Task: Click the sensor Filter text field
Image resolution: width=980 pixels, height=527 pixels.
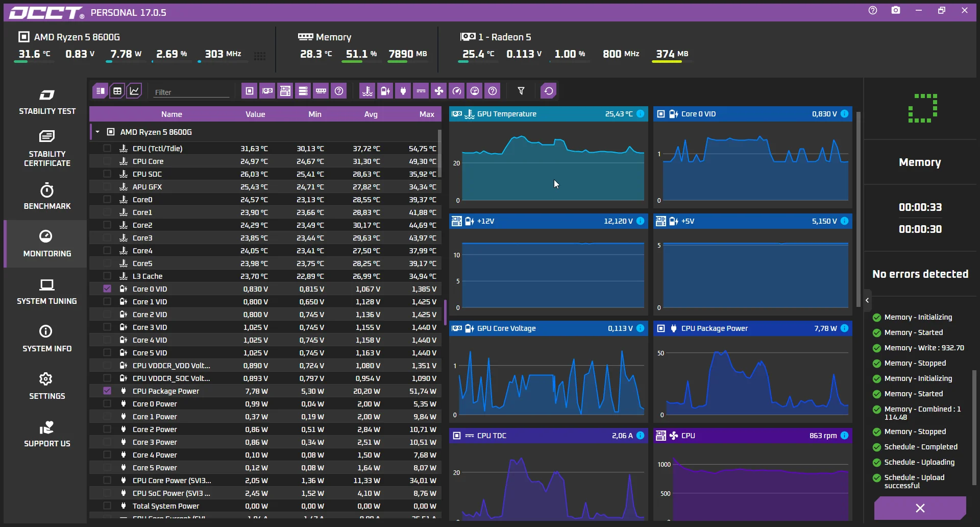Action: pyautogui.click(x=191, y=92)
